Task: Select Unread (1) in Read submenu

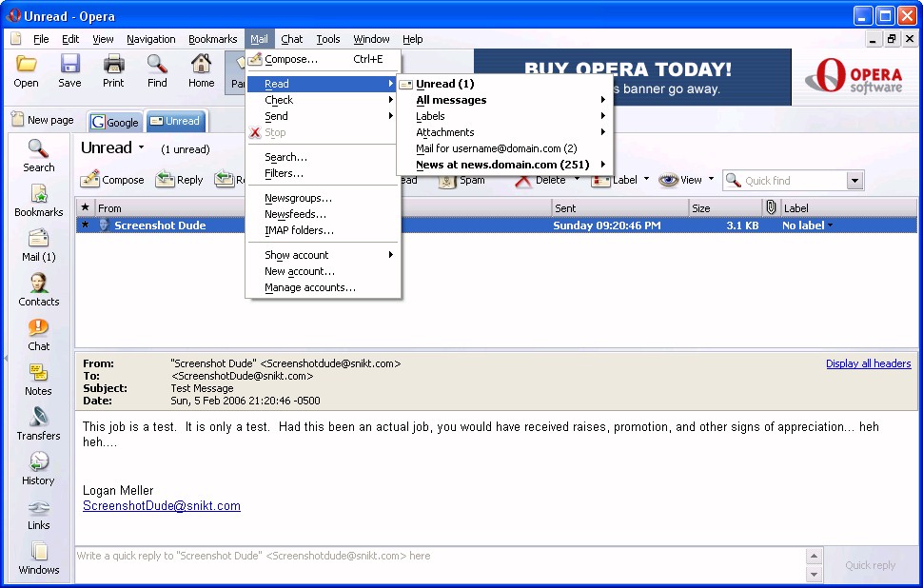Action: coord(505,84)
